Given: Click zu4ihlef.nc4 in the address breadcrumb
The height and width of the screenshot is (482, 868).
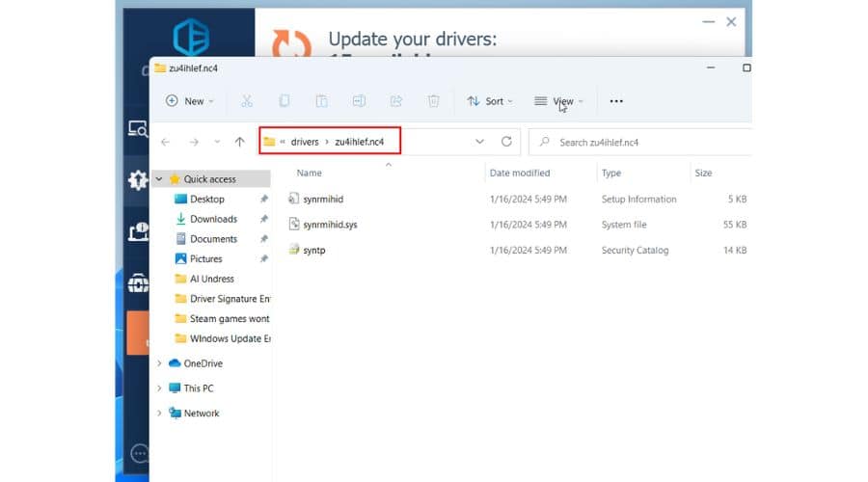Looking at the screenshot, I should click(360, 142).
